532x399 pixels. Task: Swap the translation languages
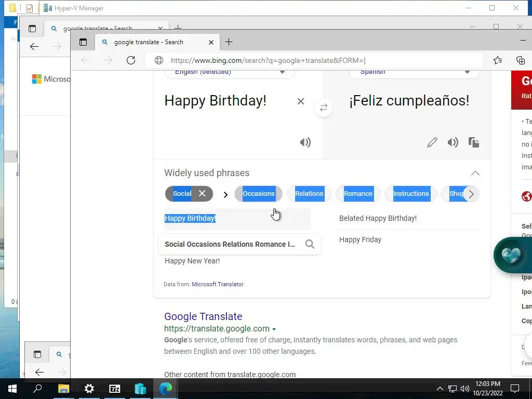click(324, 108)
